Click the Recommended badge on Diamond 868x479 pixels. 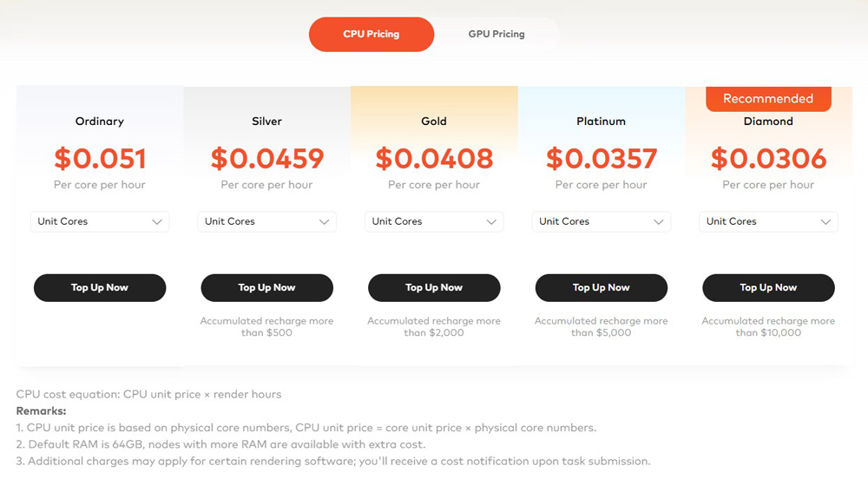(768, 99)
